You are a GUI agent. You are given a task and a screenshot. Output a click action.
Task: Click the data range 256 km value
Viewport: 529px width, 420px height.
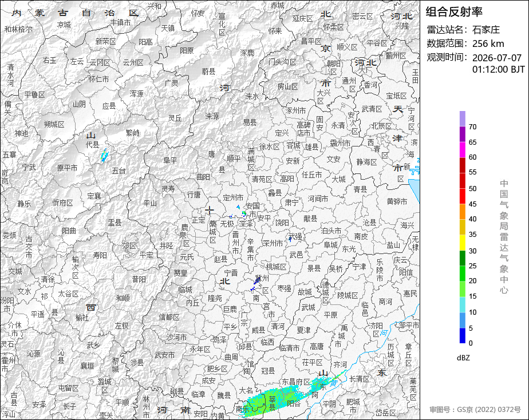(x=488, y=43)
